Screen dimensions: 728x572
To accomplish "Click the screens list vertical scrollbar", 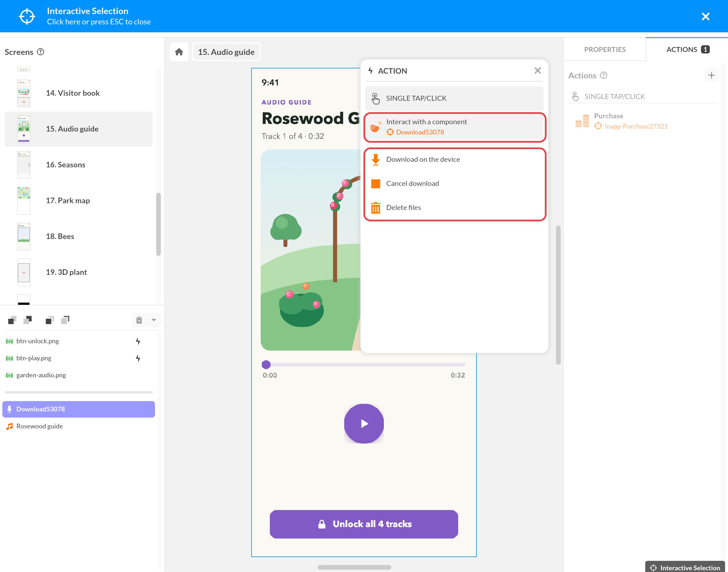I will 158,224.
